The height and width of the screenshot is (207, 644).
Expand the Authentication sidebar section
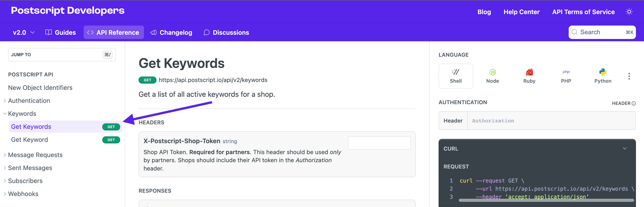coord(5,100)
